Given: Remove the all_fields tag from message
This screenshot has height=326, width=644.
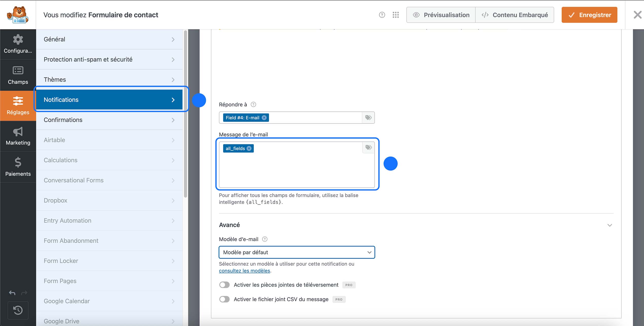Looking at the screenshot, I should pos(249,148).
